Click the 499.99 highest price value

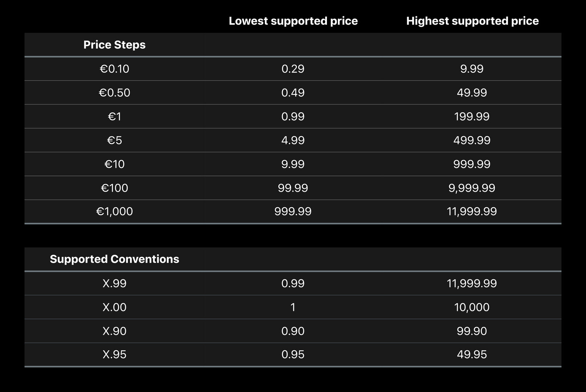(x=472, y=140)
